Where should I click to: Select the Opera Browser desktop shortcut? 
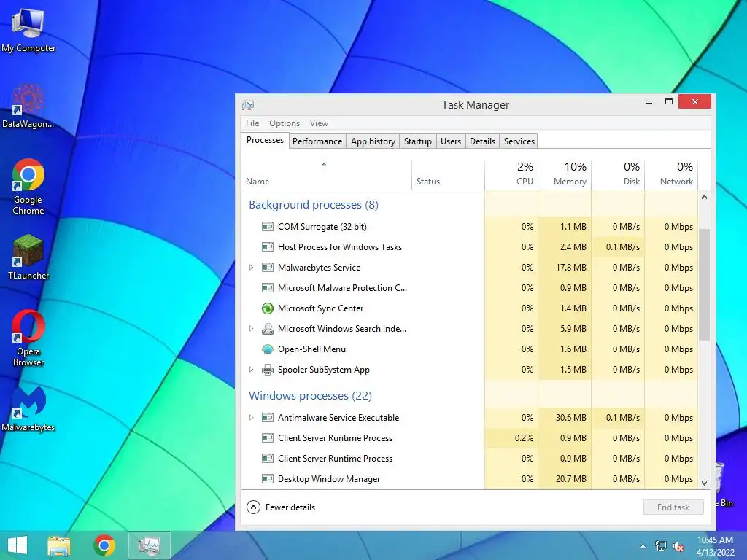28,338
